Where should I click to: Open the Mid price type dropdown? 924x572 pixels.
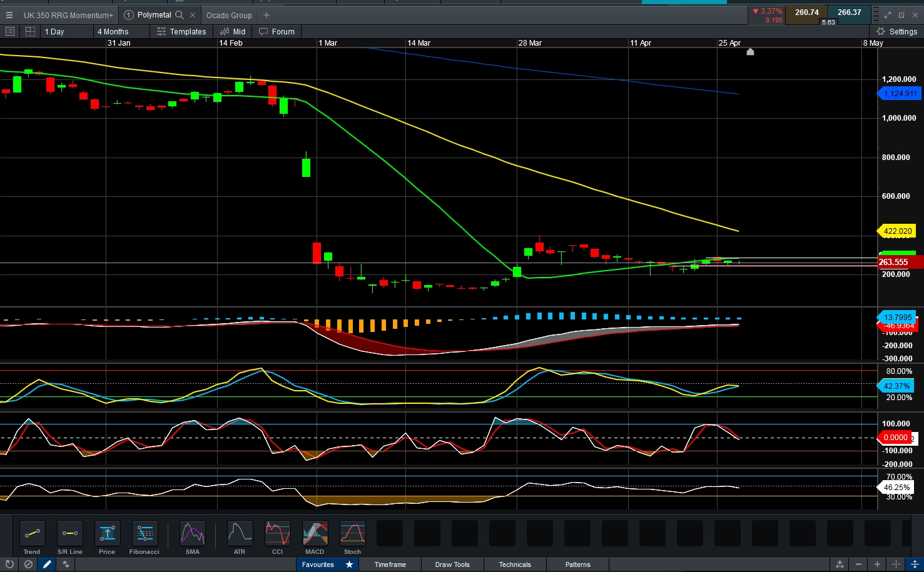(x=233, y=31)
